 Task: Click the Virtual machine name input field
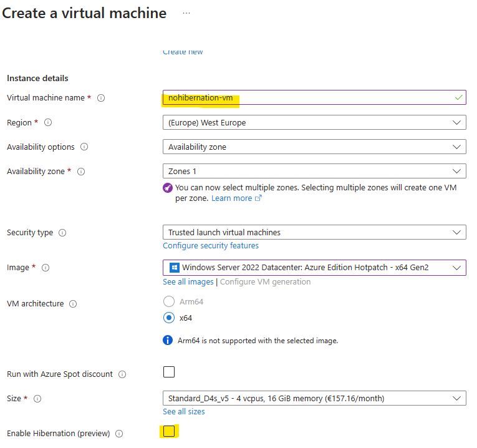314,97
